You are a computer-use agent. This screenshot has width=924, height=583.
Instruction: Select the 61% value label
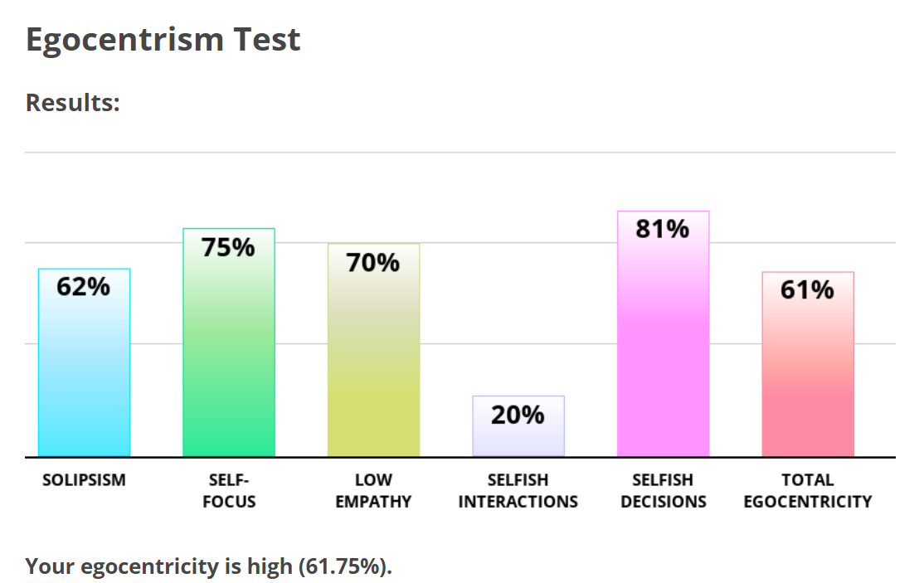point(808,290)
